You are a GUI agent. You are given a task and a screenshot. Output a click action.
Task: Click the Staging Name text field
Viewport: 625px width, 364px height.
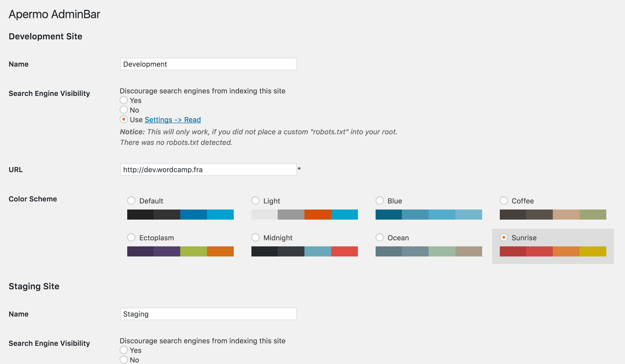point(208,314)
